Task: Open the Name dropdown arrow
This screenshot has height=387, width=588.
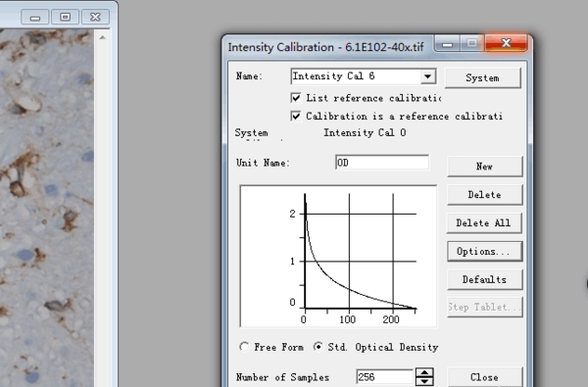Action: [x=427, y=76]
